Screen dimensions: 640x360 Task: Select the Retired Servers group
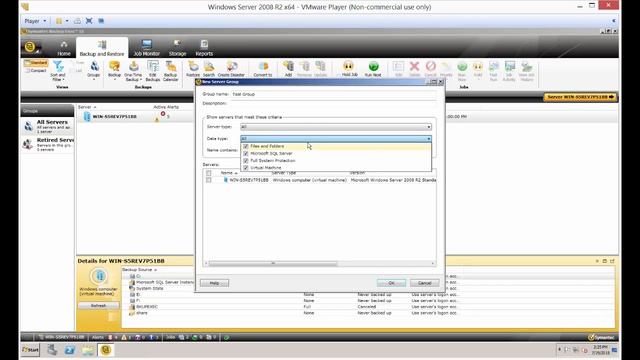(47, 144)
